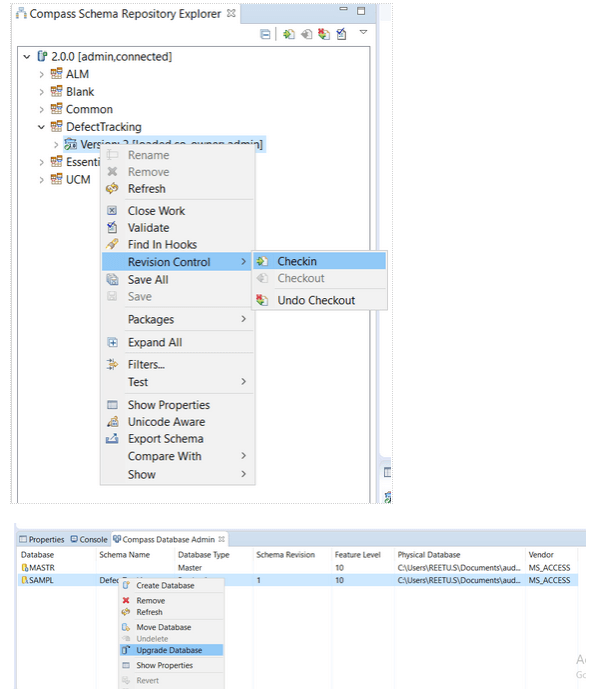Open the Show submenu
Screen dimensions: 607x691
click(178, 475)
